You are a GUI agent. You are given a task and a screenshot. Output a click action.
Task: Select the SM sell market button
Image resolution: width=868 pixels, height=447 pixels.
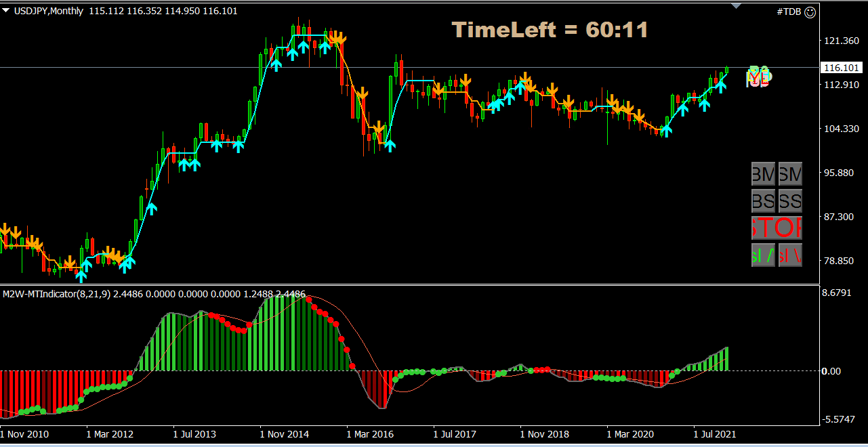click(790, 174)
